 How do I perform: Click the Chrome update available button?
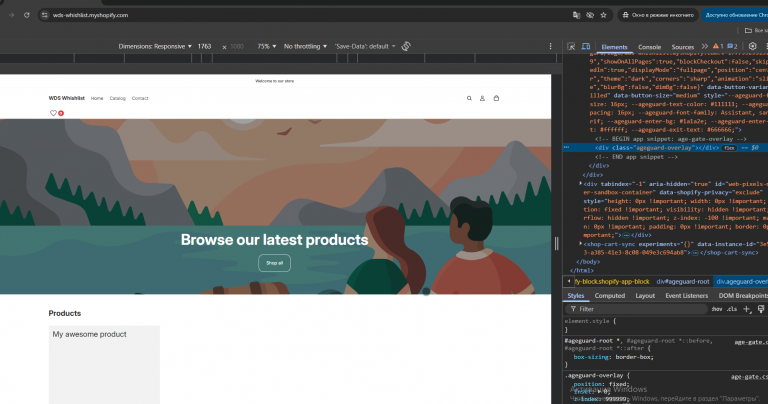pos(735,15)
